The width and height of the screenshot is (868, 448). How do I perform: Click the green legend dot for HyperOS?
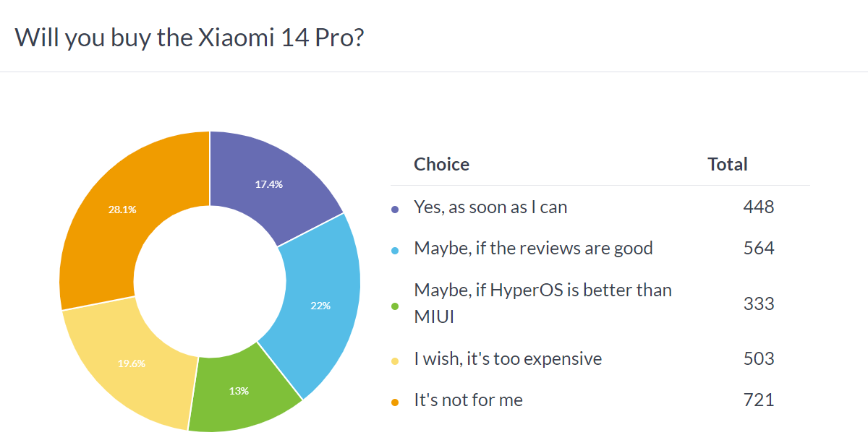tap(395, 306)
